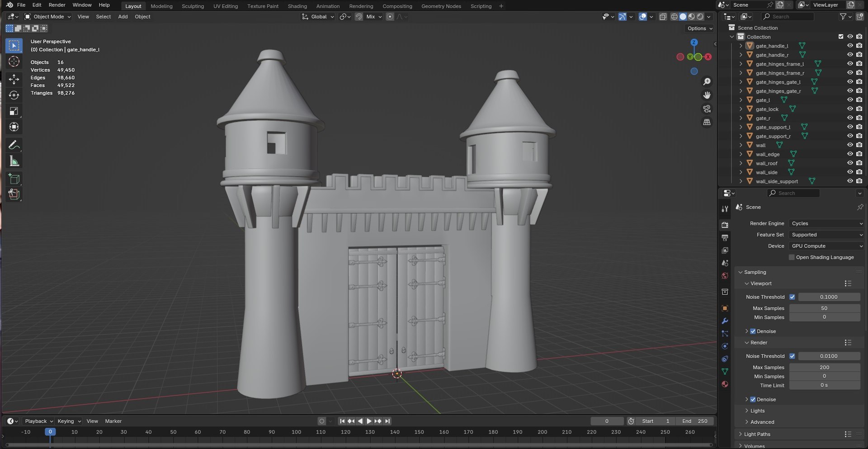Toggle X-ray display icon
The image size is (868, 449).
click(x=663, y=17)
